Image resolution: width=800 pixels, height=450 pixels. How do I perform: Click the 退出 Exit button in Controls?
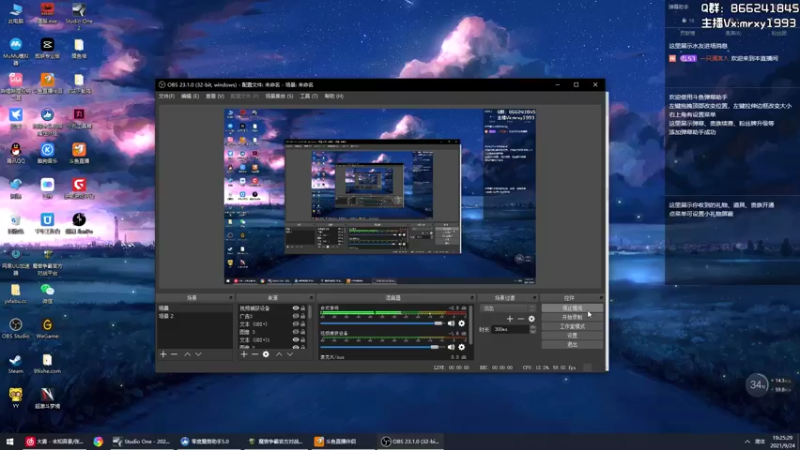coord(572,345)
